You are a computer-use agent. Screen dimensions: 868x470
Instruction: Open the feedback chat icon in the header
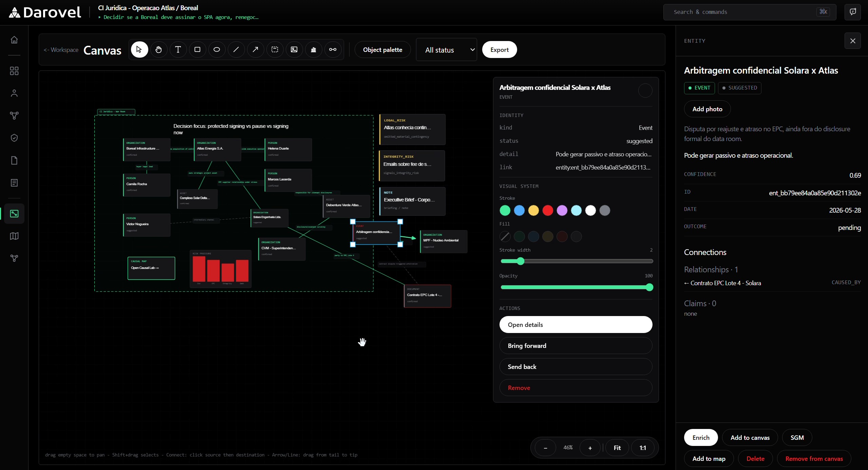pos(853,12)
